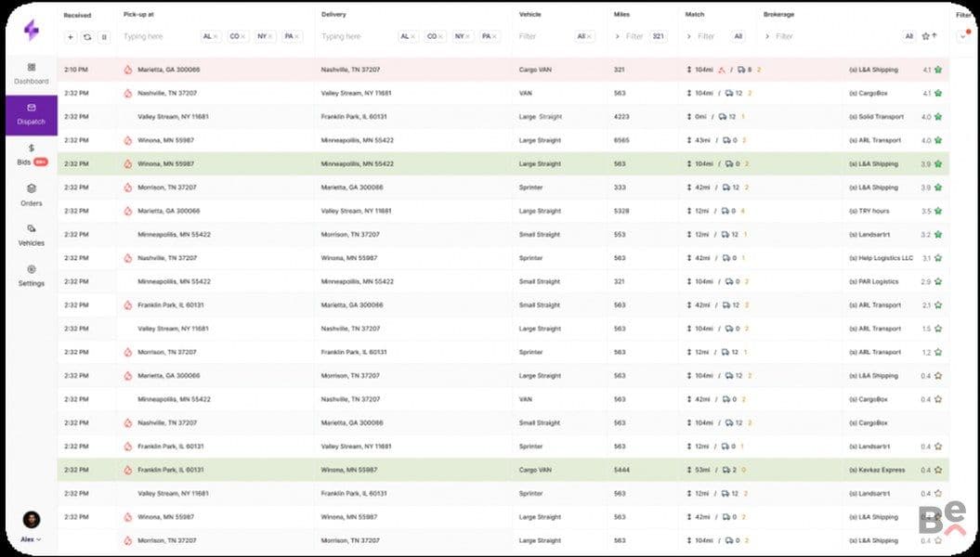This screenshot has width=980, height=557.
Task: Click the purple lightning app logo
Action: point(32,30)
